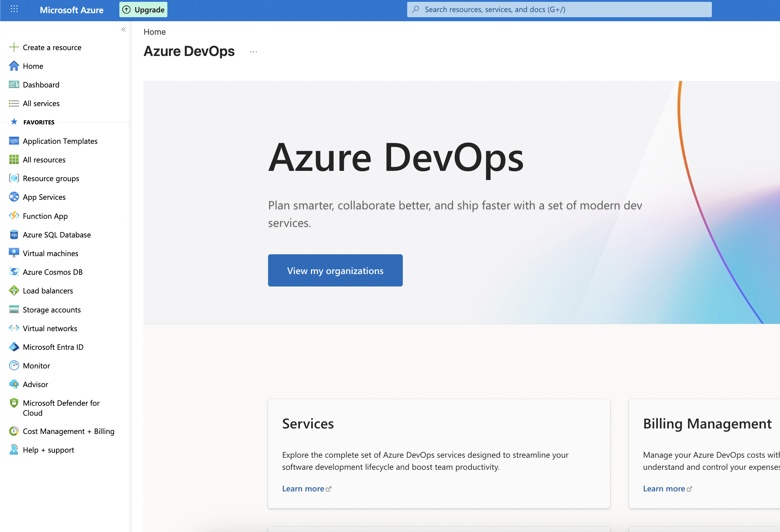780x532 pixels.
Task: Click the search magnifier icon
Action: point(416,10)
